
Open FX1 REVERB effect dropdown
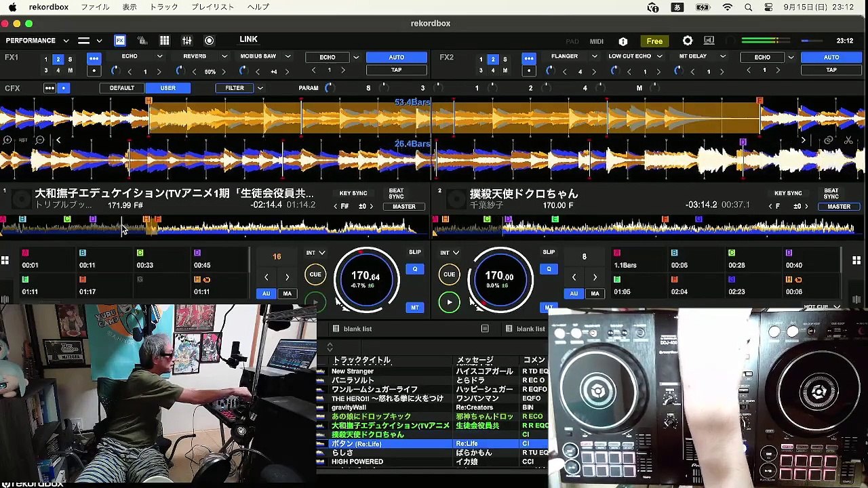coord(206,57)
